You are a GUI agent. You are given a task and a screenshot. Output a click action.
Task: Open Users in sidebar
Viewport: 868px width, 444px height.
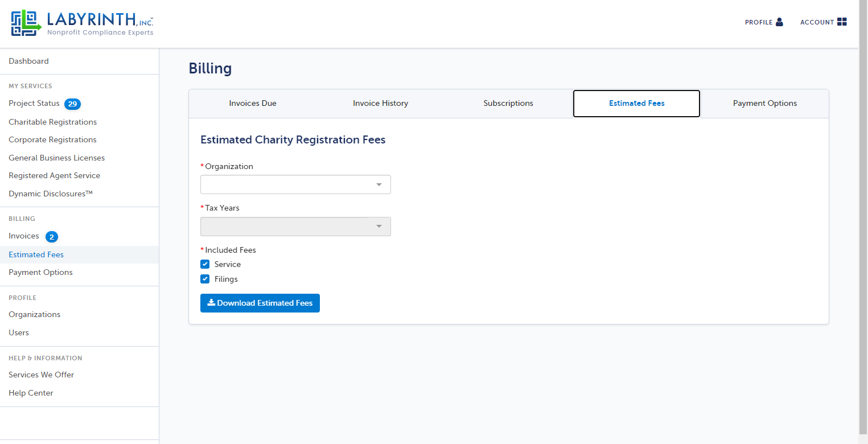point(19,332)
